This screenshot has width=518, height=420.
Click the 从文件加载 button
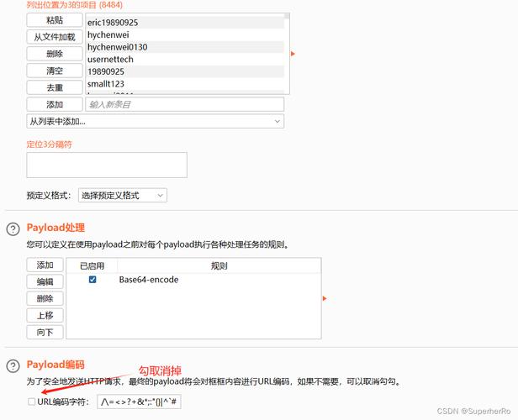pos(55,37)
